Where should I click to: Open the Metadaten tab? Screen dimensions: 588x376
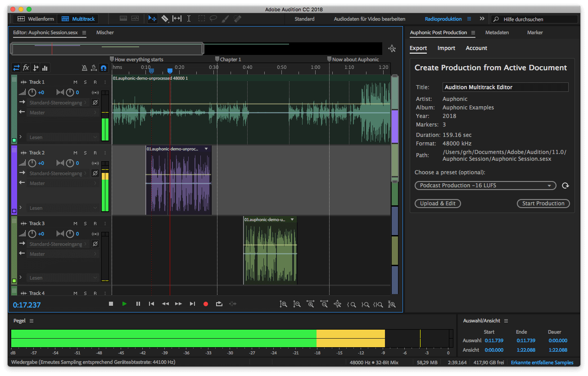tap(497, 32)
